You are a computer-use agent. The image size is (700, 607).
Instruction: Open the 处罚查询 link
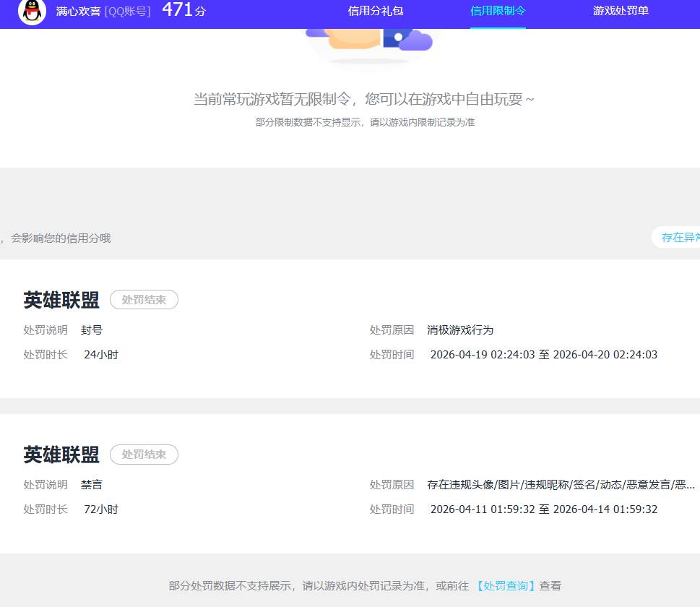click(x=506, y=585)
